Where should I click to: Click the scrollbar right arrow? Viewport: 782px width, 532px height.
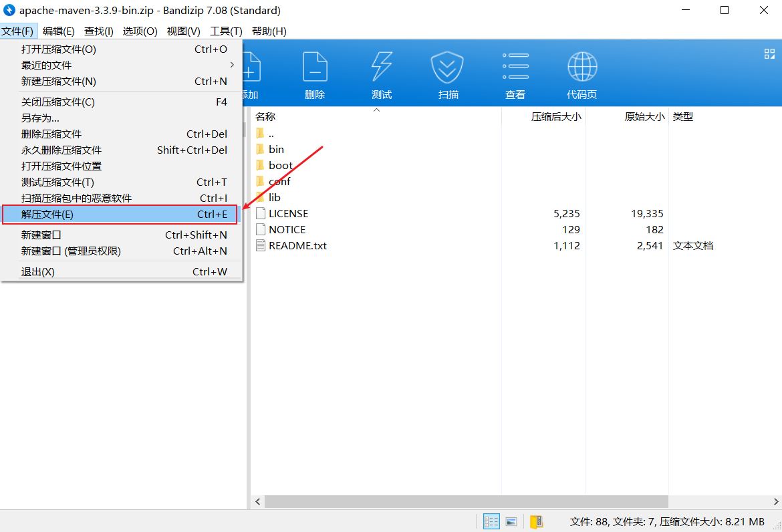click(x=775, y=501)
